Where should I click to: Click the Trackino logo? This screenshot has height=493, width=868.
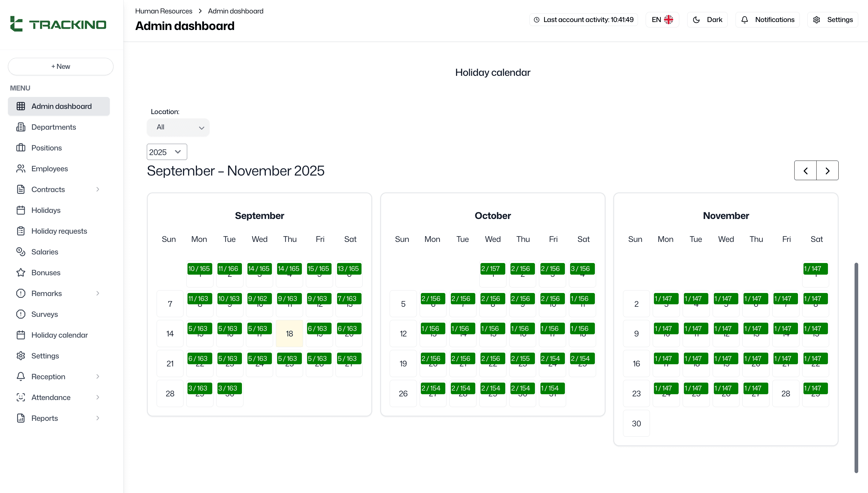58,24
